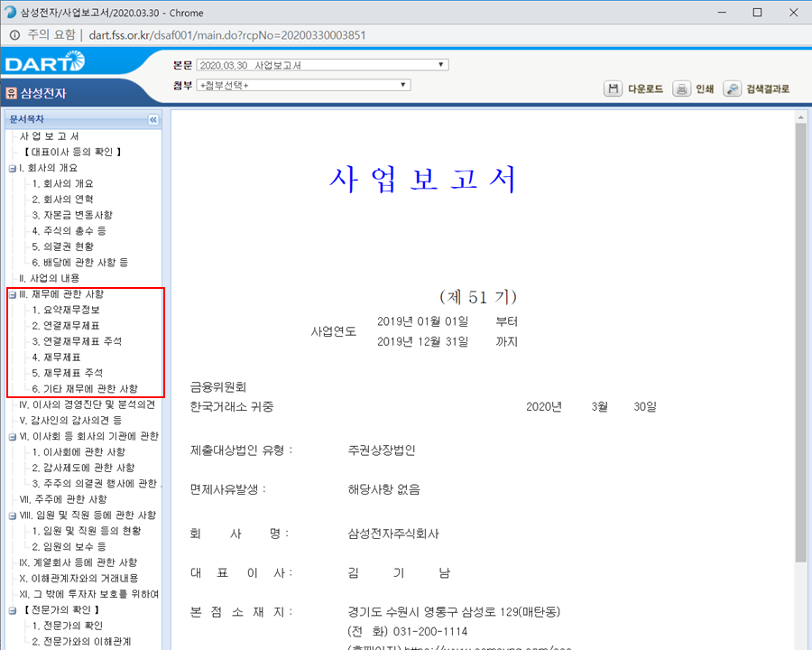This screenshot has height=650, width=812.
Task: Open IX. 계열회사 등에 관한 사항
Action: 78,563
